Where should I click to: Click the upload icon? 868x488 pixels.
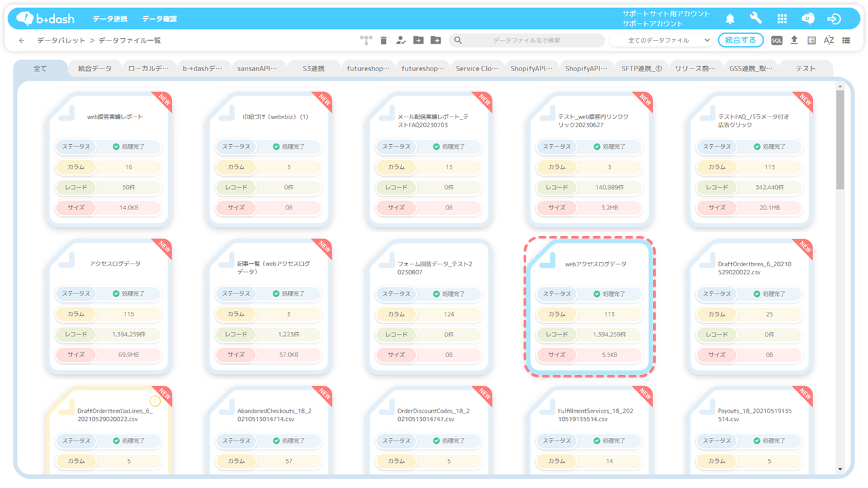click(794, 41)
